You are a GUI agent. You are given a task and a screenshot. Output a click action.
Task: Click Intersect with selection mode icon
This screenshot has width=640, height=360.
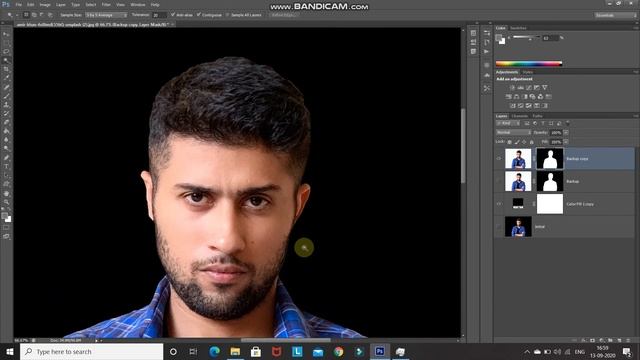50,15
